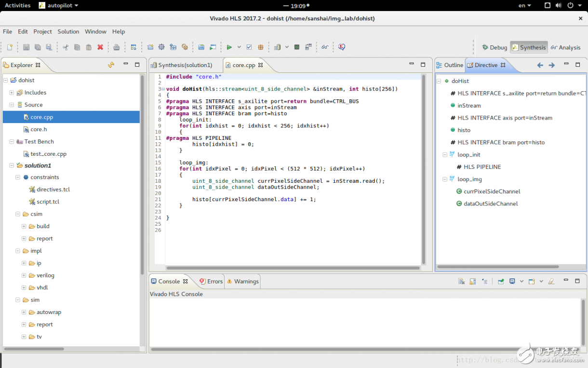Click the Print icon in toolbar
This screenshot has height=368, width=588.
[117, 47]
